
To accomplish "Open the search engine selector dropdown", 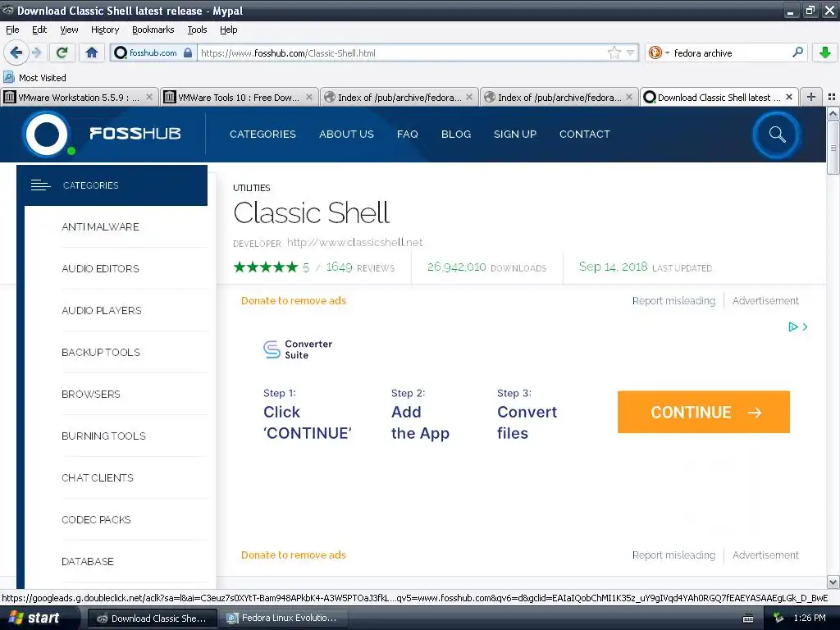I will click(659, 52).
